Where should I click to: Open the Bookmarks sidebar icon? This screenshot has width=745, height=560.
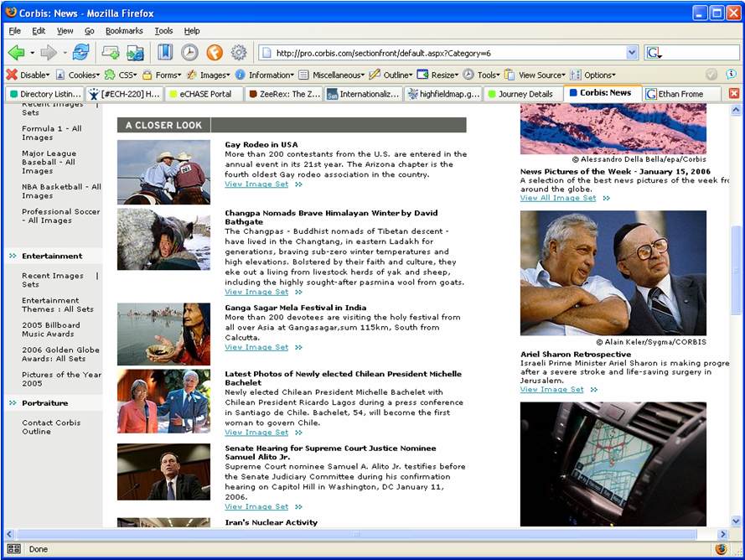tap(165, 53)
